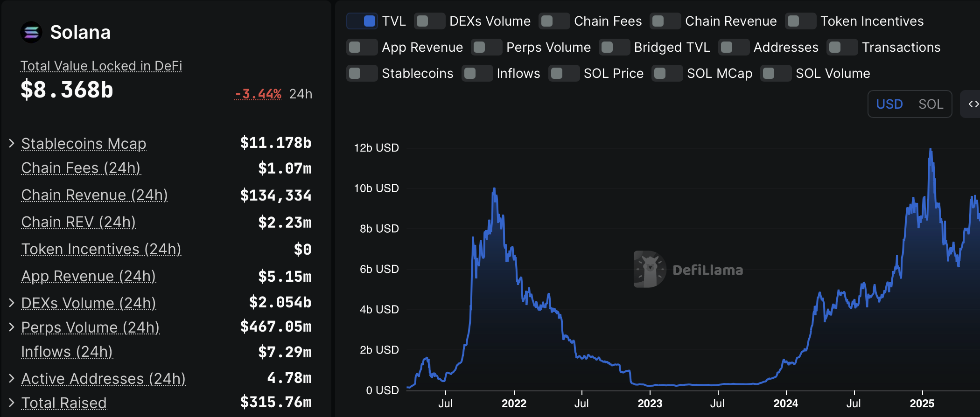The height and width of the screenshot is (417, 980).
Task: Enable the Transactions toggle
Action: click(842, 47)
